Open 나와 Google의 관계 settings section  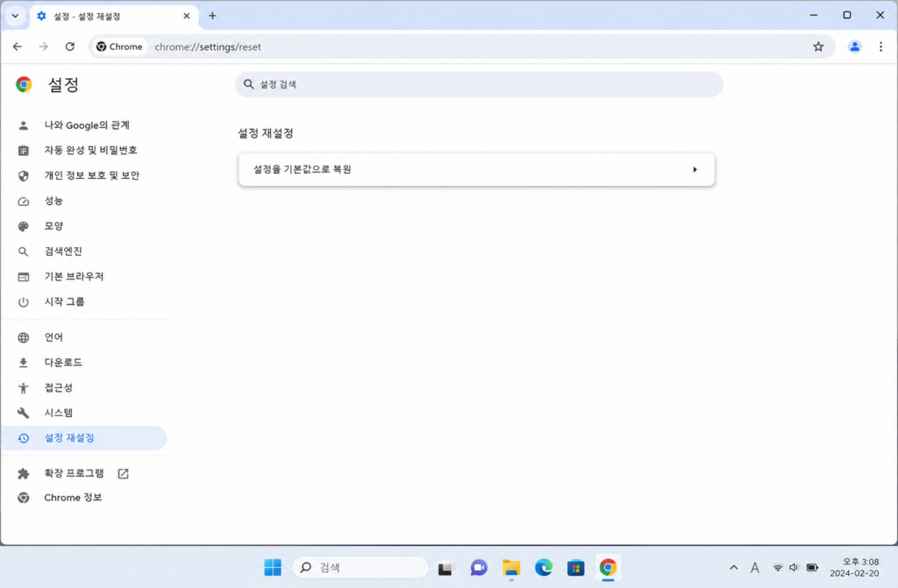click(x=87, y=124)
